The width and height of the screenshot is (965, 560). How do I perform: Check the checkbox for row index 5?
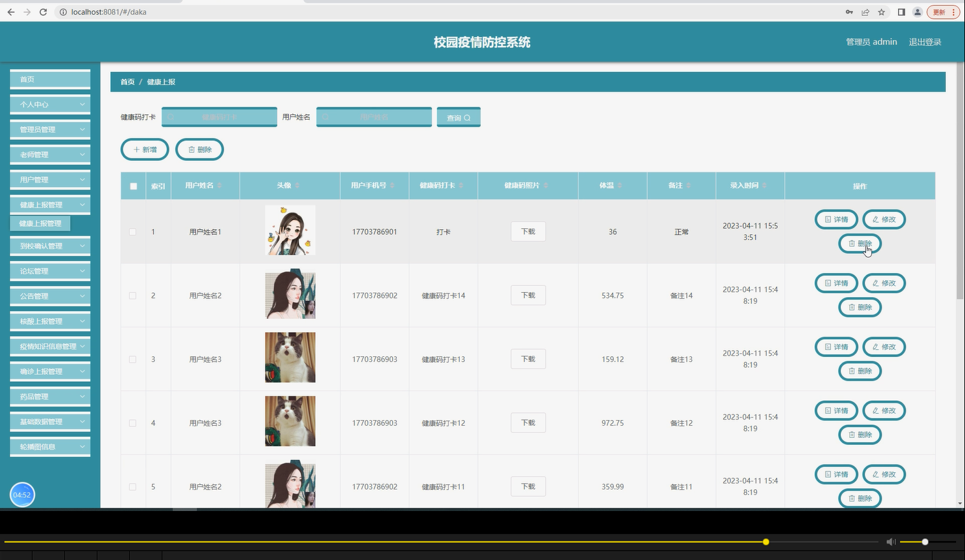(x=132, y=486)
